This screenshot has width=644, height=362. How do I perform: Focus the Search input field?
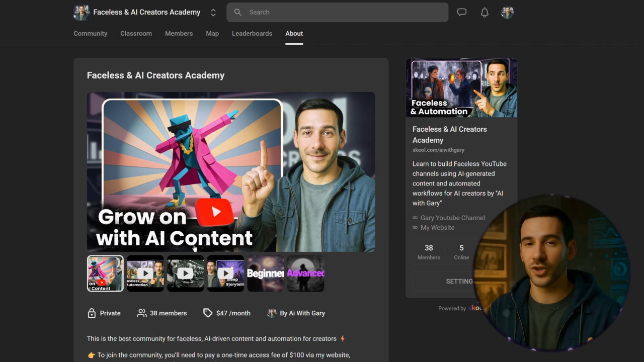337,12
